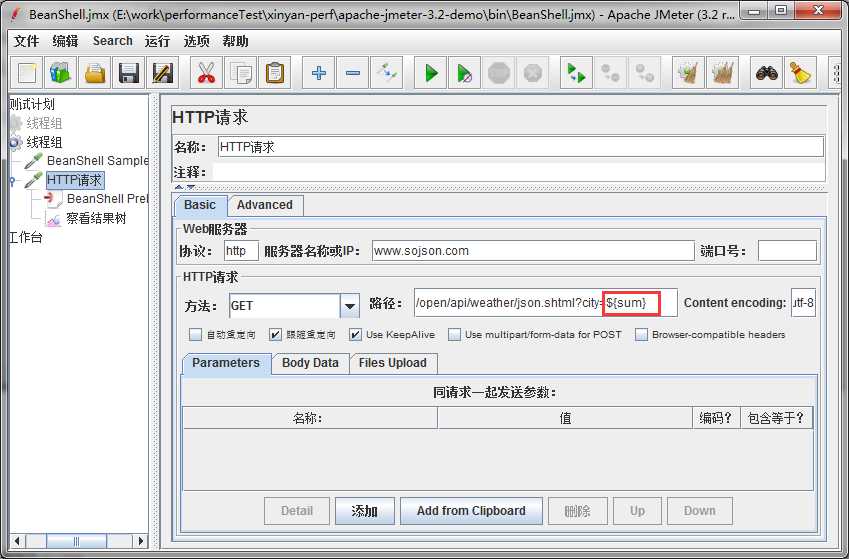Enable Use multipart/form-data for POST
Screen dimensions: 849x559
click(454, 334)
